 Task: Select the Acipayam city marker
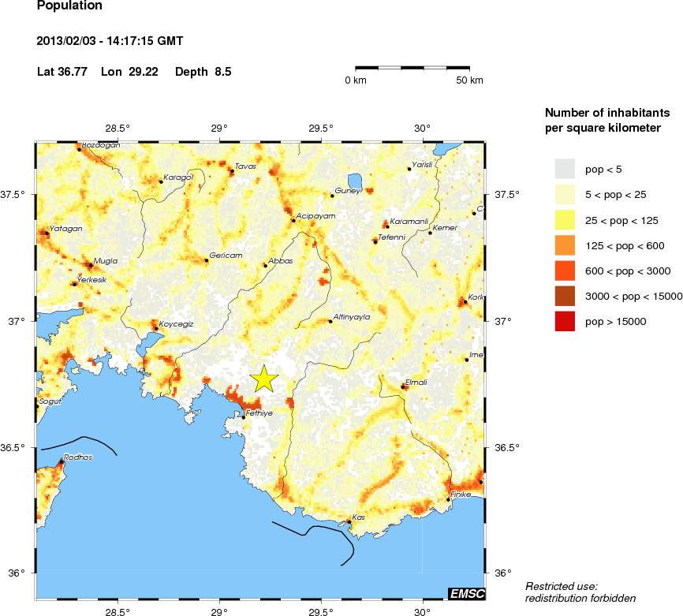pos(293,220)
